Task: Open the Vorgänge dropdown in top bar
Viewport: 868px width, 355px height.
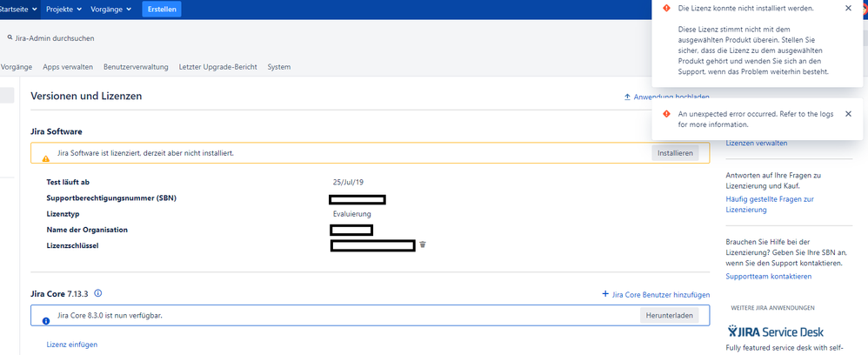Action: click(x=110, y=10)
